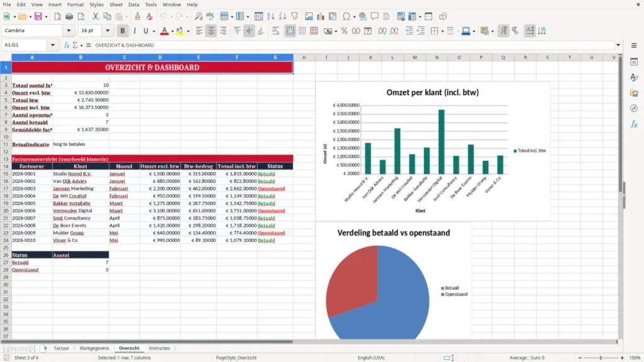Click the Copy icon
This screenshot has width=644, height=362.
tap(107, 16)
